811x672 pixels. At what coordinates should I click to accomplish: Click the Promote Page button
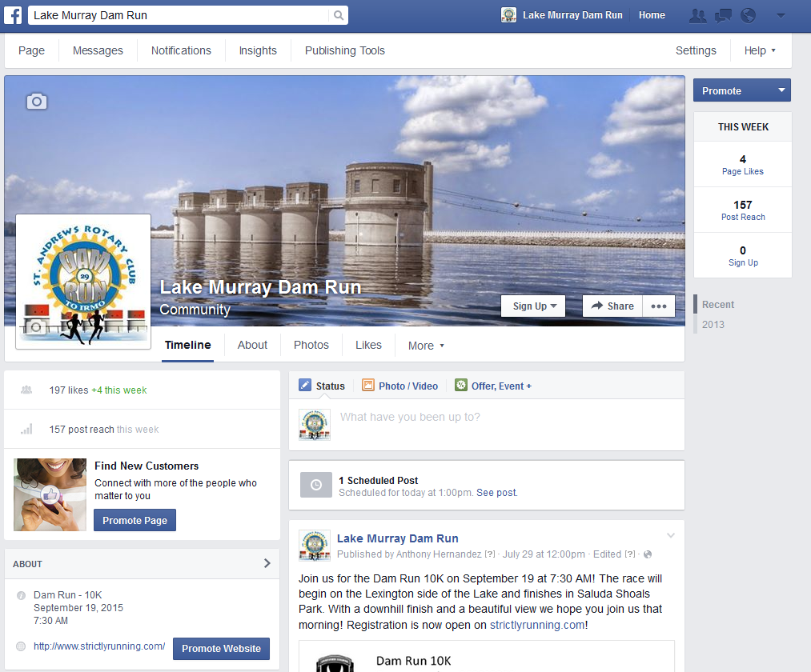point(134,520)
